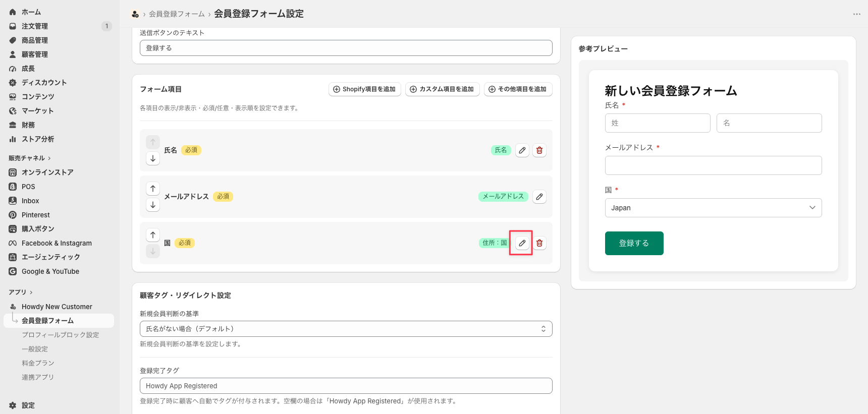Open the three-dot more menu
Image resolution: width=868 pixels, height=414 pixels.
tap(856, 14)
